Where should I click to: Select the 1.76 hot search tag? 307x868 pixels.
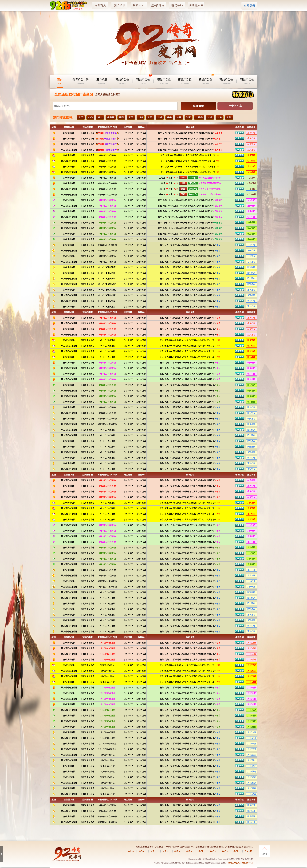[229, 118]
